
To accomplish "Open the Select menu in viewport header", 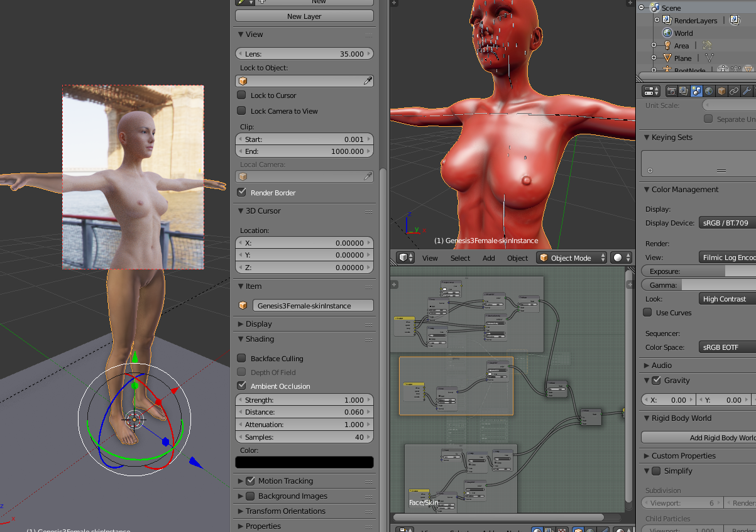I will pos(460,258).
